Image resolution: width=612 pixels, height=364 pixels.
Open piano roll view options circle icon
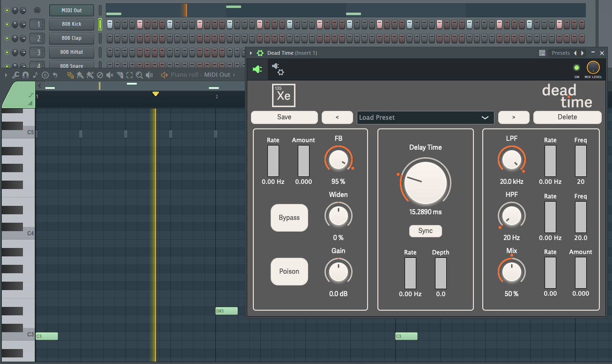coord(45,75)
